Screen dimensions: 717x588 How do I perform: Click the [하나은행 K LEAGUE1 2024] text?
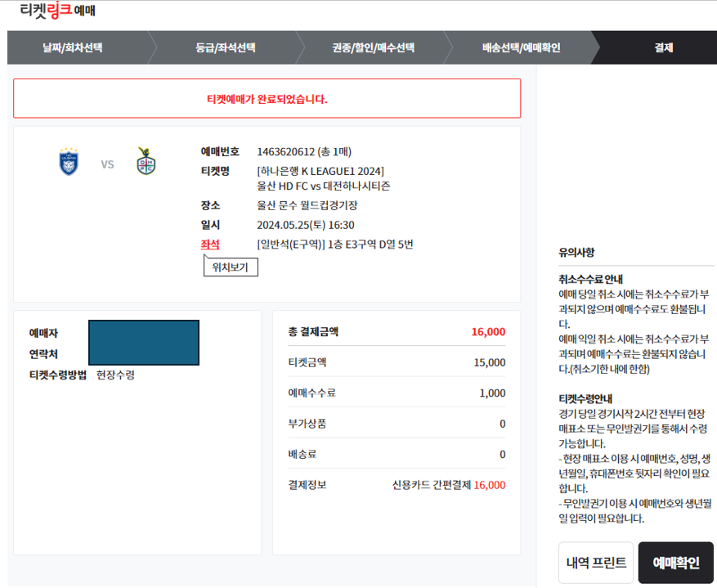[320, 171]
